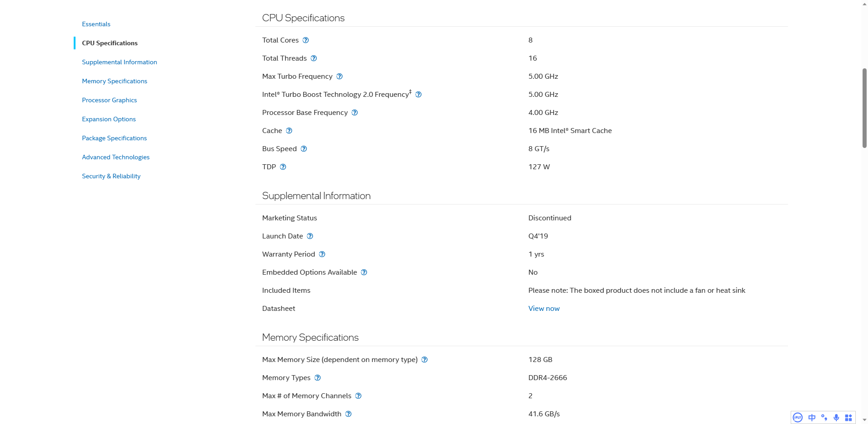
Task: Open help tooltip for Total Threads
Action: point(314,58)
